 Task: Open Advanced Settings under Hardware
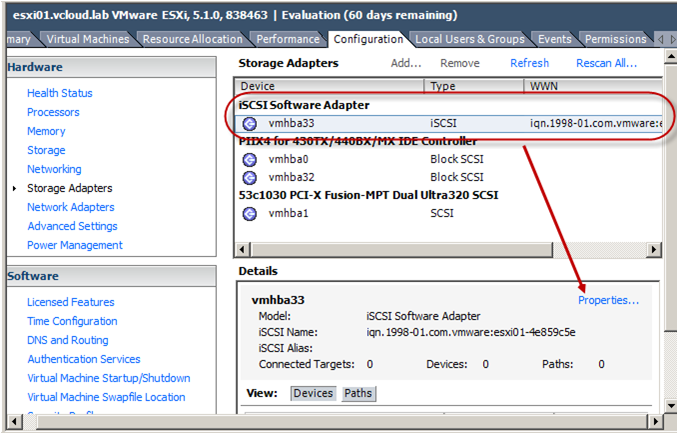point(72,226)
